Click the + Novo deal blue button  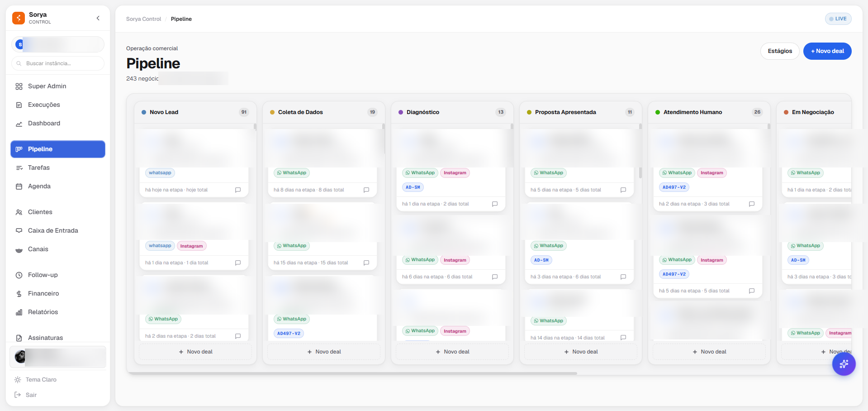827,51
